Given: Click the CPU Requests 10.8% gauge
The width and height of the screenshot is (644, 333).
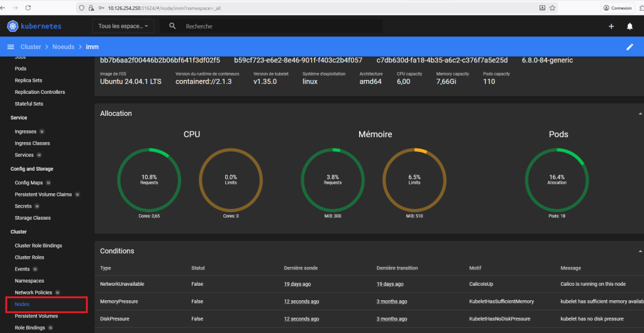Looking at the screenshot, I should coord(149,179).
